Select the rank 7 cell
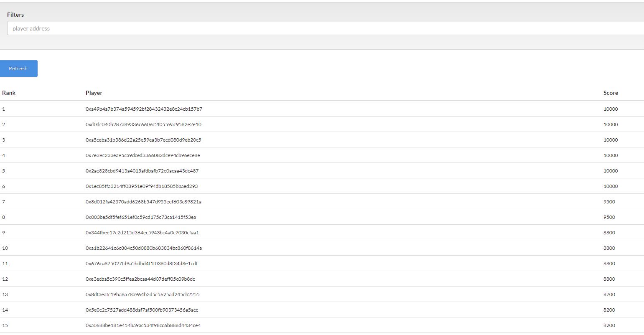The image size is (644, 335). click(4, 202)
